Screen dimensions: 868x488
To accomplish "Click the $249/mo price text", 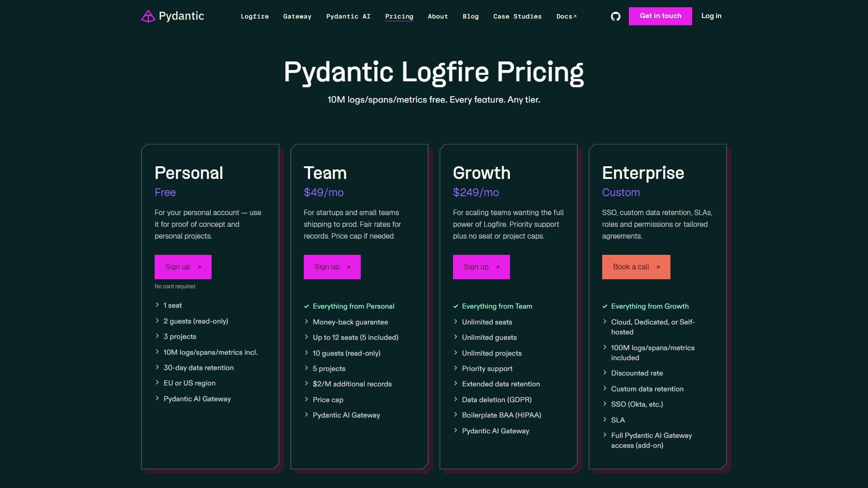I will click(476, 192).
